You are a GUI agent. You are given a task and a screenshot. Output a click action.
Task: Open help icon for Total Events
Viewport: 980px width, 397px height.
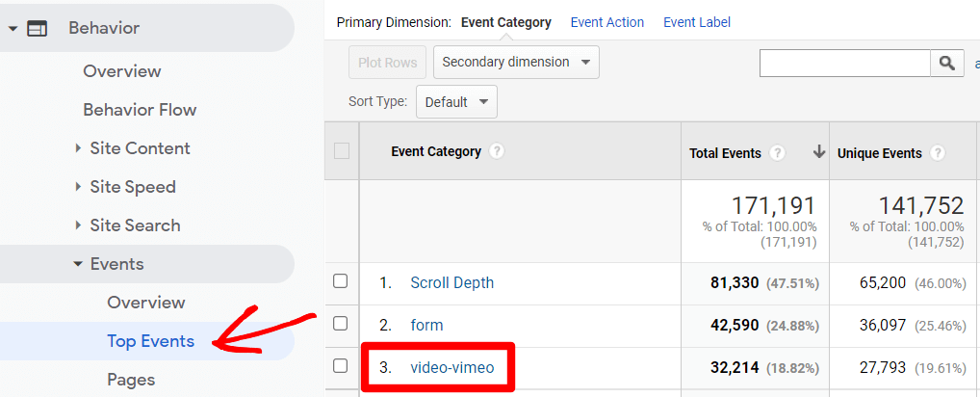click(x=777, y=153)
